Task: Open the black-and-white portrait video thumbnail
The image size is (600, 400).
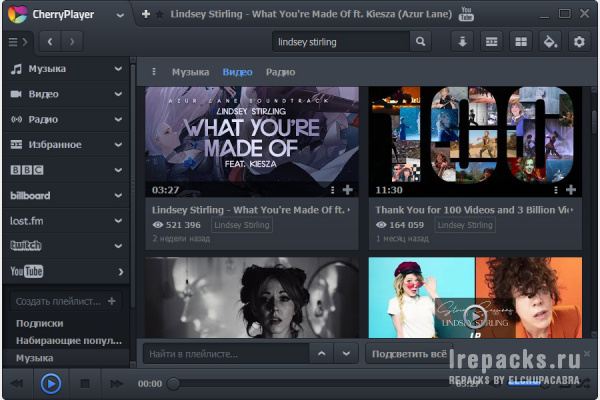Action: 252,297
